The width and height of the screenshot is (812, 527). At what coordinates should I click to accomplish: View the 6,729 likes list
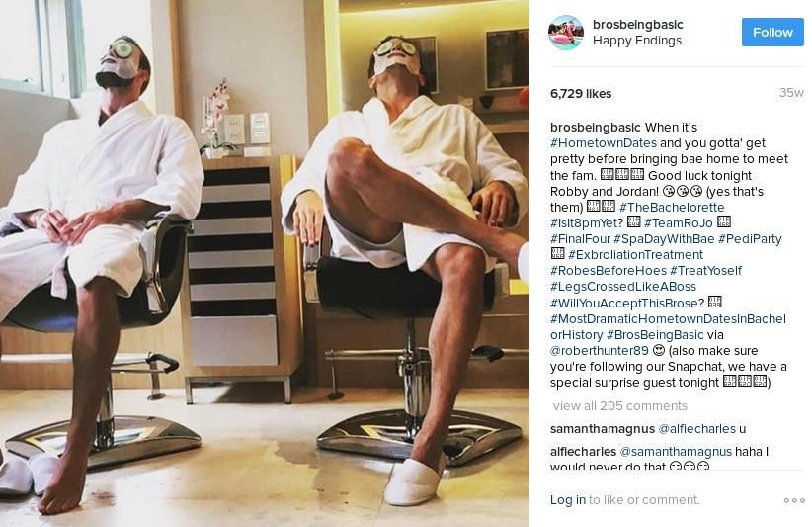[581, 94]
